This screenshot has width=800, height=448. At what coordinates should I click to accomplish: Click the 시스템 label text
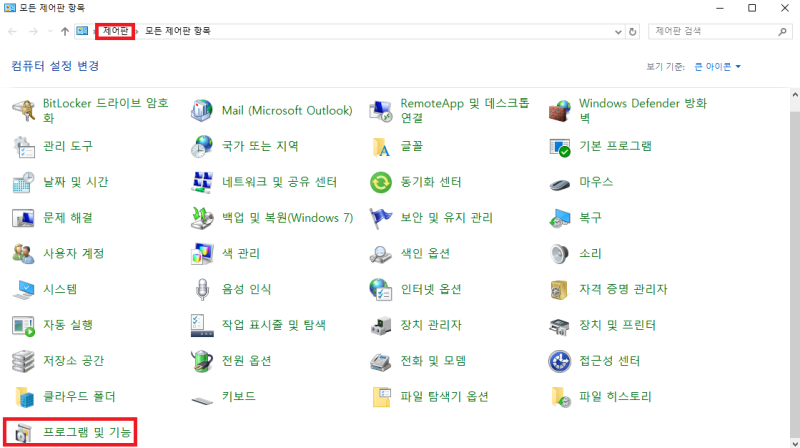(60, 289)
